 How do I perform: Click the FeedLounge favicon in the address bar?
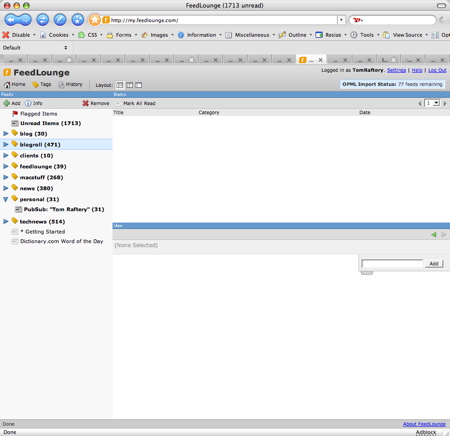[106, 20]
